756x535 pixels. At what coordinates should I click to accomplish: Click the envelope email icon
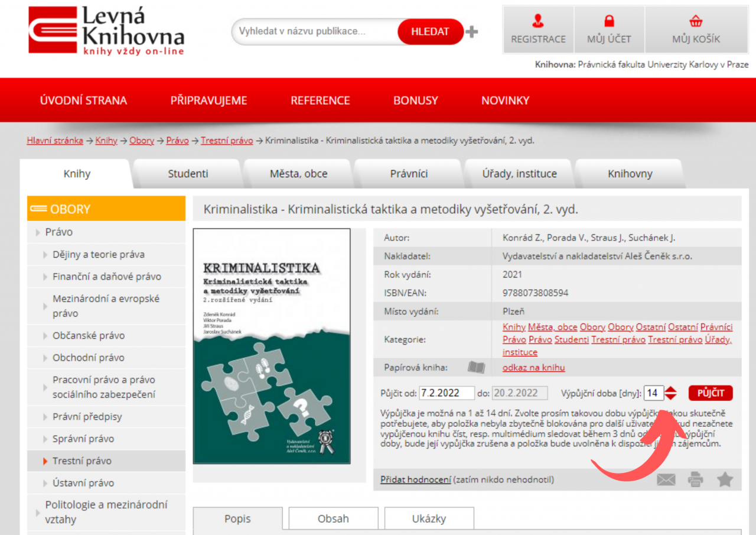pyautogui.click(x=666, y=479)
